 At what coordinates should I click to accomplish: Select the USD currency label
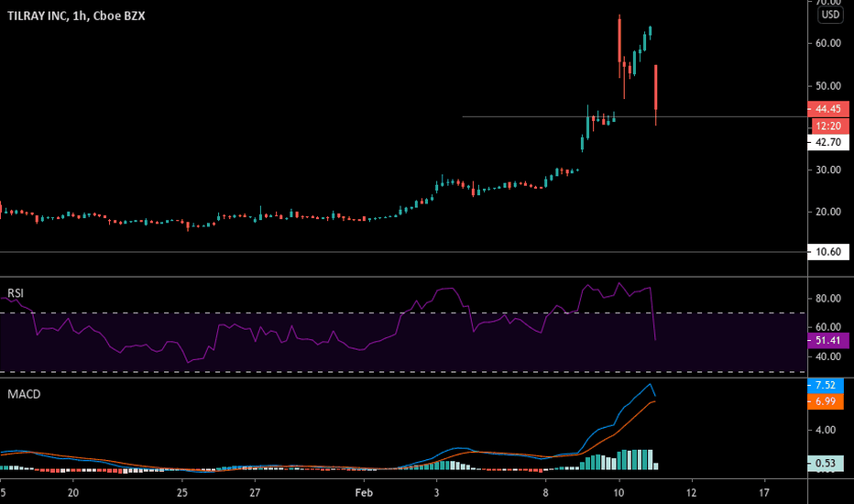click(x=830, y=15)
